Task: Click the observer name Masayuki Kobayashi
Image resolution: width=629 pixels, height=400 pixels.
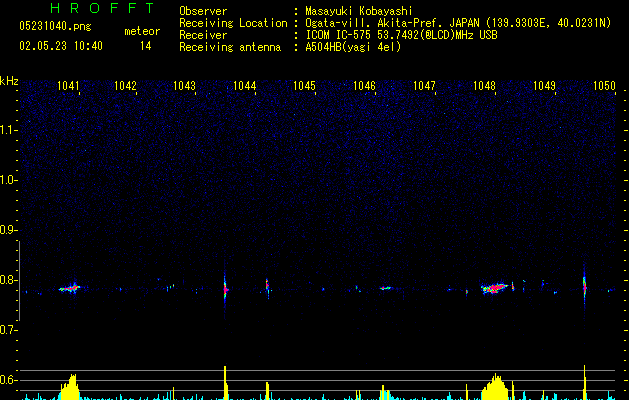Action: pyautogui.click(x=359, y=11)
